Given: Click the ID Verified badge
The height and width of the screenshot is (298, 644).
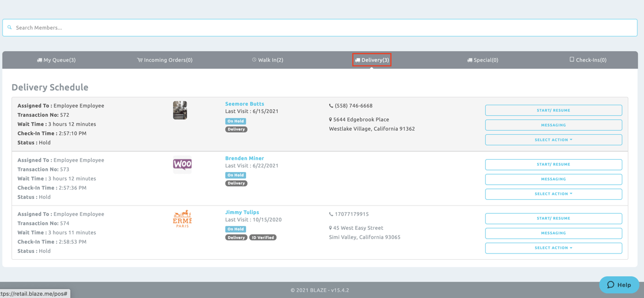Looking at the screenshot, I should click(263, 238).
